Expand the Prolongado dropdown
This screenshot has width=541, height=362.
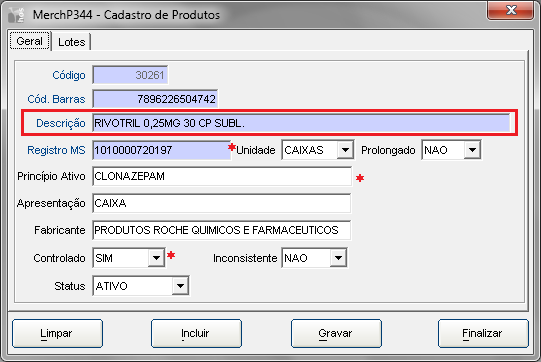pyautogui.click(x=472, y=150)
